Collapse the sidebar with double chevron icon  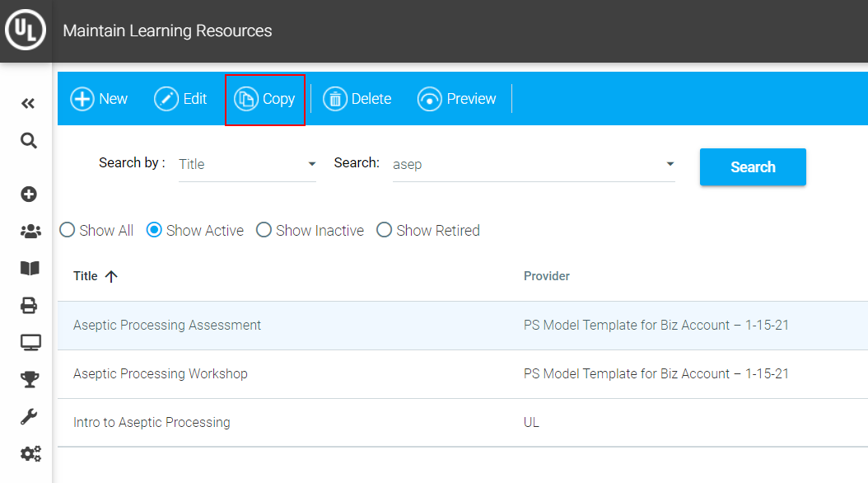coord(28,103)
